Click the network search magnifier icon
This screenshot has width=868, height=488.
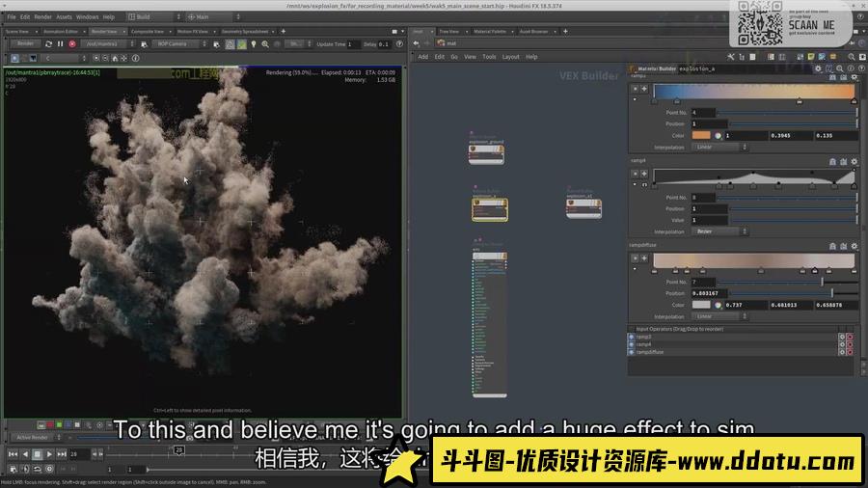[x=852, y=57]
